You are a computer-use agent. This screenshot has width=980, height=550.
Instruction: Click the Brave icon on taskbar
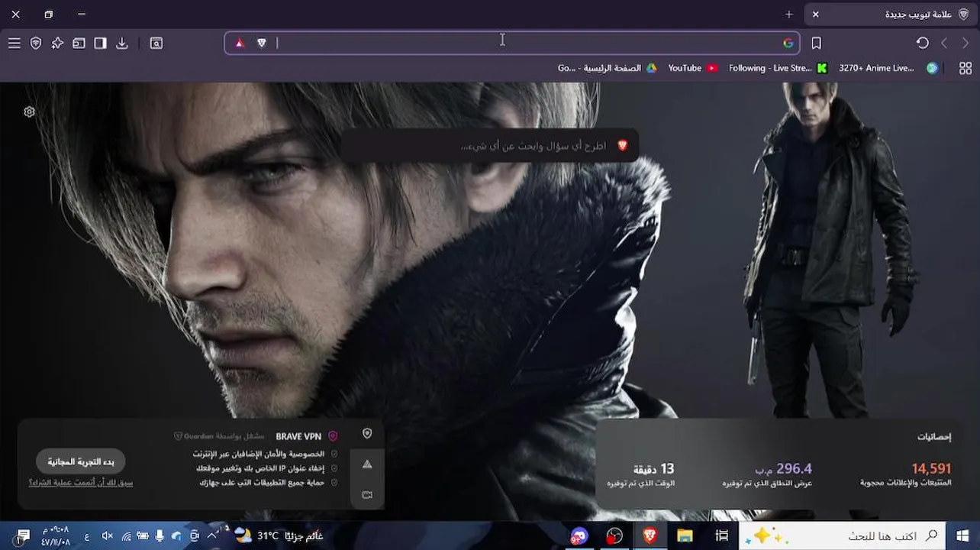pos(650,535)
